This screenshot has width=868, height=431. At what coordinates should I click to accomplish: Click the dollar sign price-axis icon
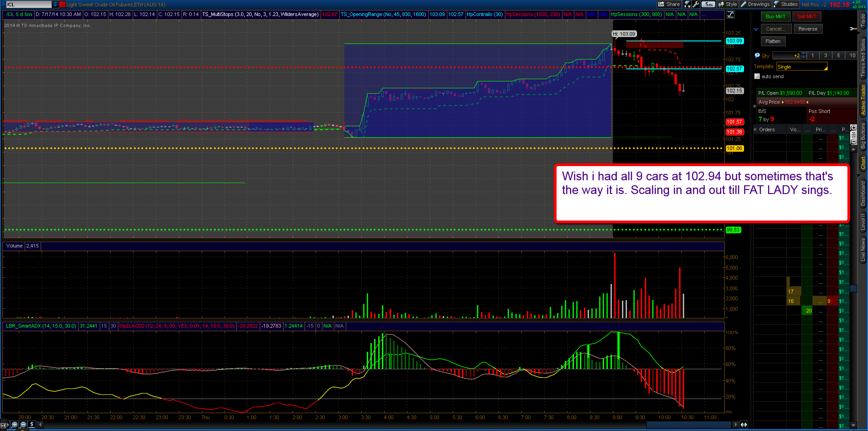click(32, 425)
